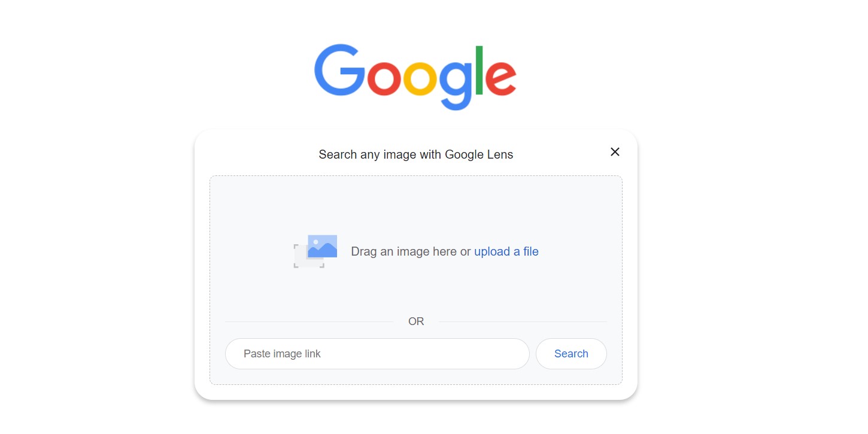Click the divider line right of OR
Image resolution: width=868 pixels, height=434 pixels.
522,321
